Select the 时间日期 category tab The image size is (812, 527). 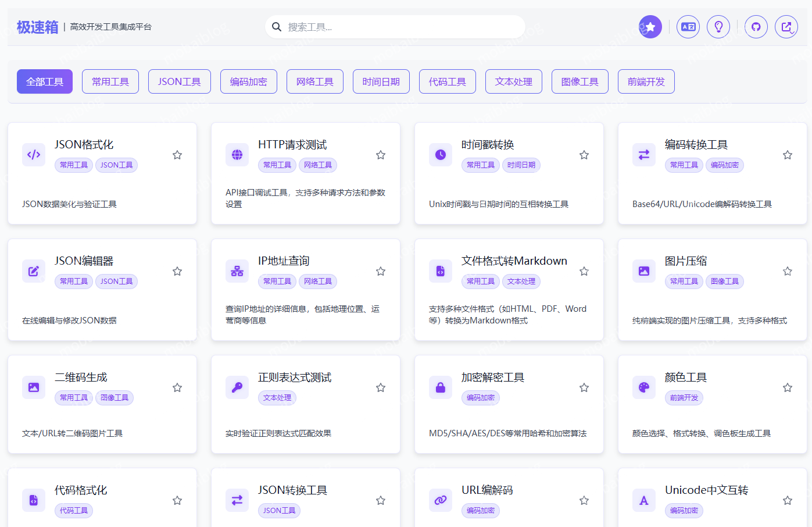[381, 81]
